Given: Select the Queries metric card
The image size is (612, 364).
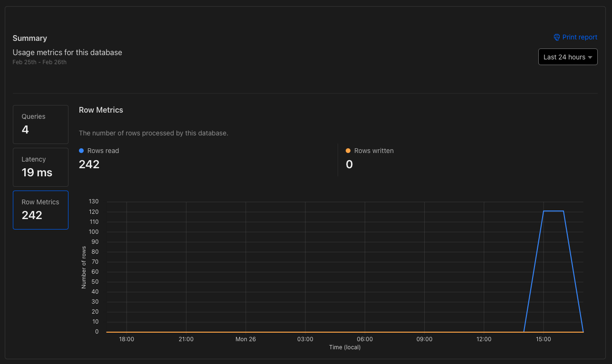Looking at the screenshot, I should pyautogui.click(x=40, y=124).
